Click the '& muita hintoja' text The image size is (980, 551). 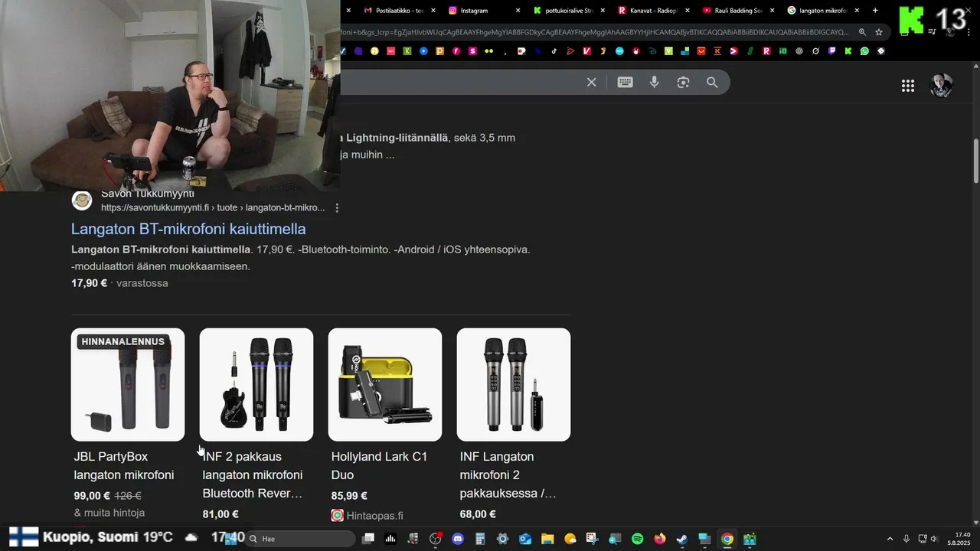point(109,513)
